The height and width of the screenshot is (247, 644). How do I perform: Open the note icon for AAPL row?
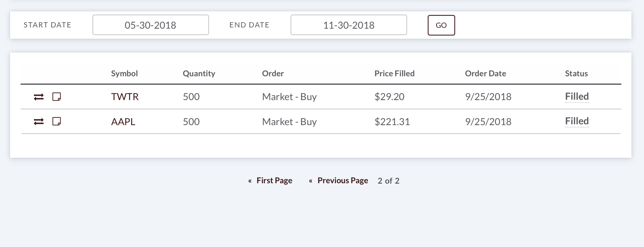57,121
